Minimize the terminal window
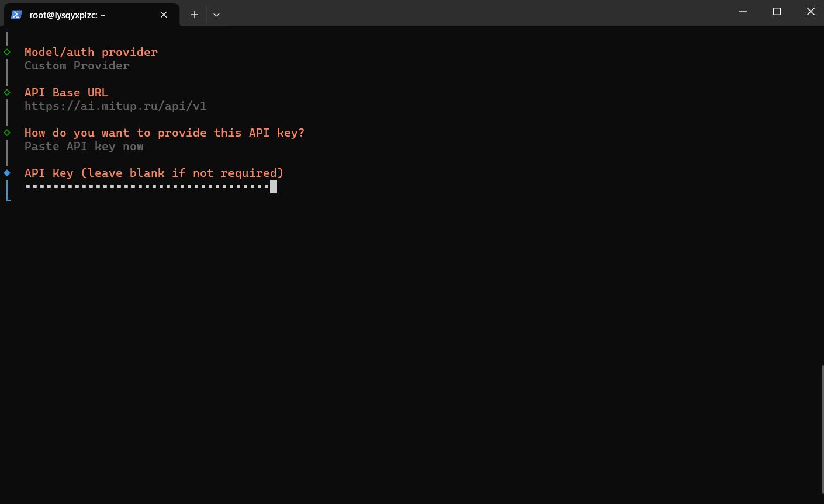 pos(743,11)
